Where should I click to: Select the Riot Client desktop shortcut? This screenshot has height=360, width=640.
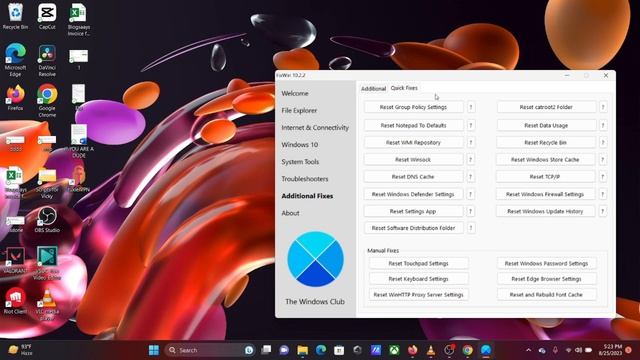(15, 301)
